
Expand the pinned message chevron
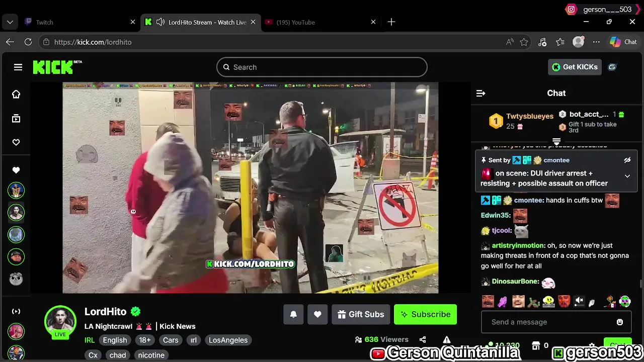click(627, 176)
